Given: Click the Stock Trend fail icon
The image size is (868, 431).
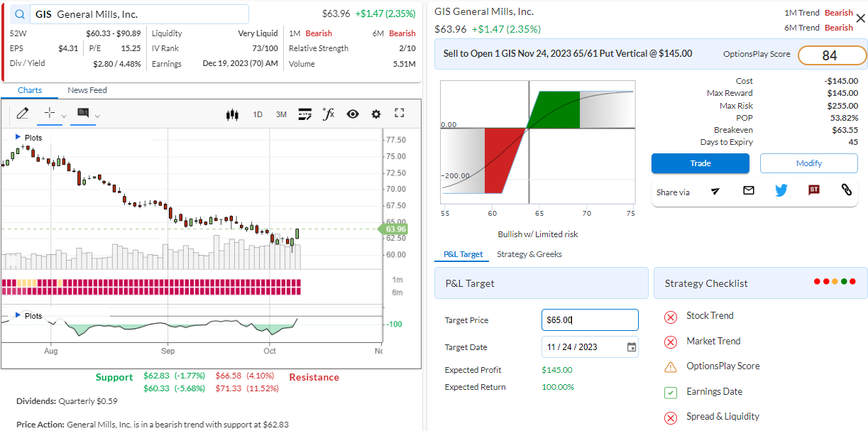Looking at the screenshot, I should (x=670, y=317).
